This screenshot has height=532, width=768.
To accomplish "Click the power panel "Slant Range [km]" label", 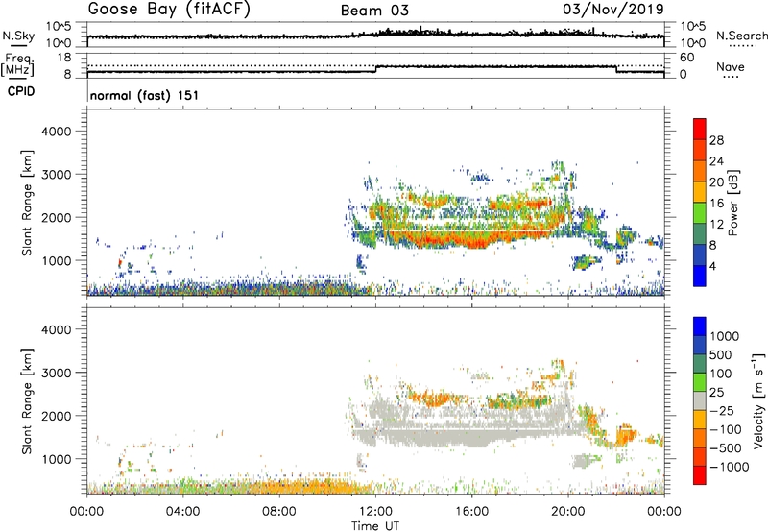I will pyautogui.click(x=27, y=203).
